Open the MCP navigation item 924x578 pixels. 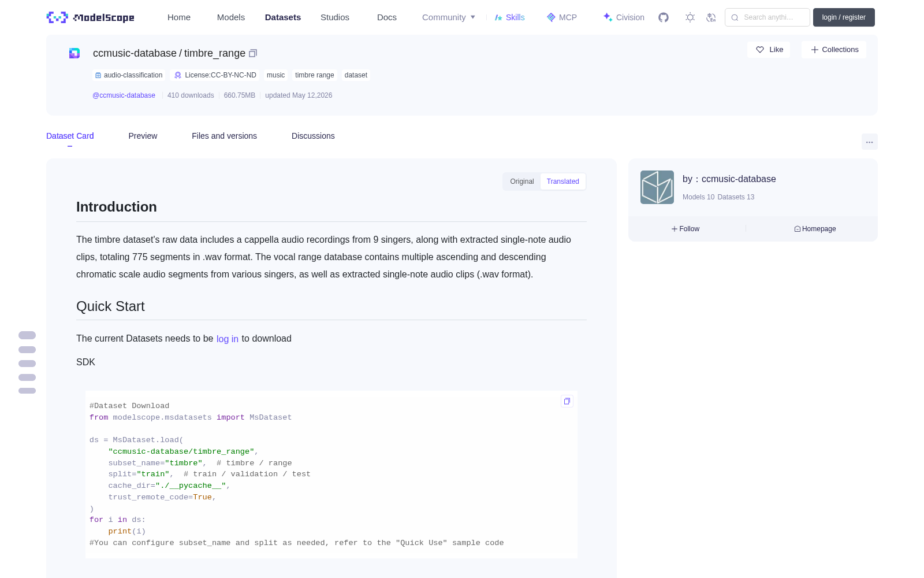coord(562,17)
